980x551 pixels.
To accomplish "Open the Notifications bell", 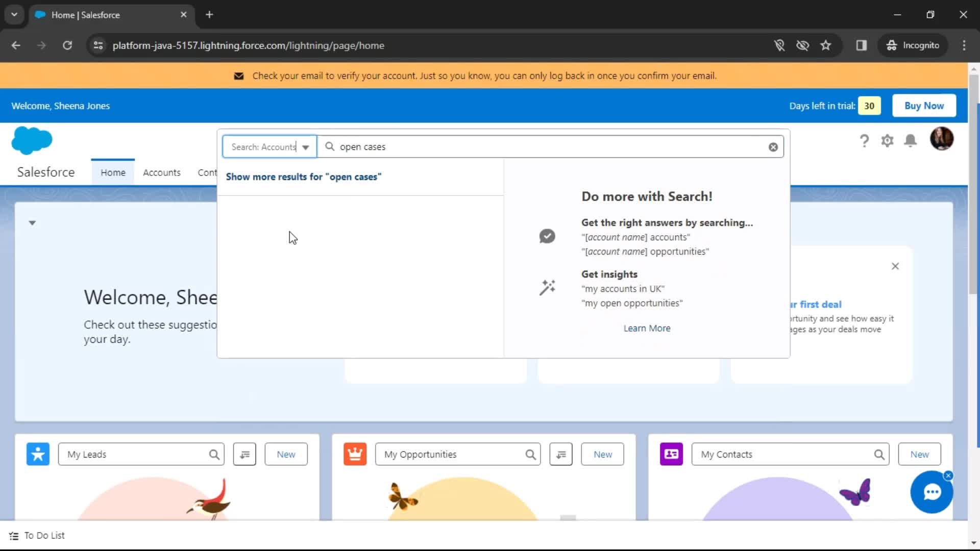I will 910,141.
